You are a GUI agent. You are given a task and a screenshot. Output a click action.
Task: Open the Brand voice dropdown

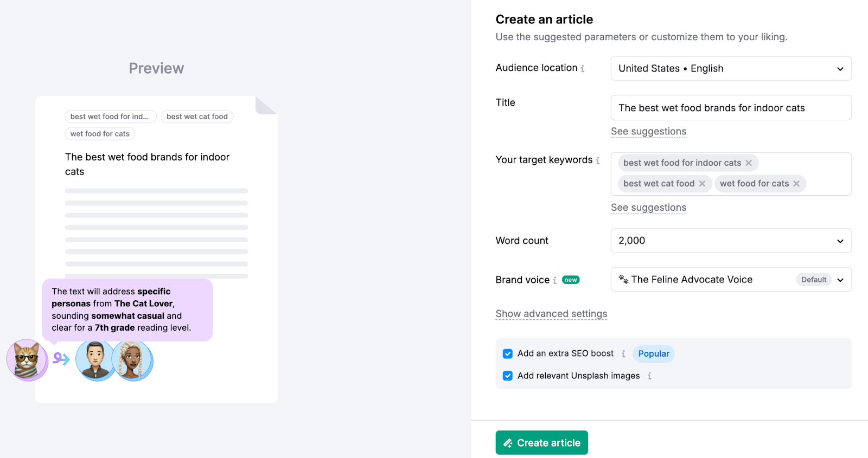click(x=731, y=280)
